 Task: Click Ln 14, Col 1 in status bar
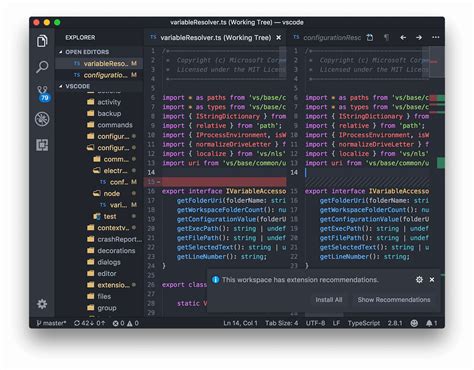[240, 323]
